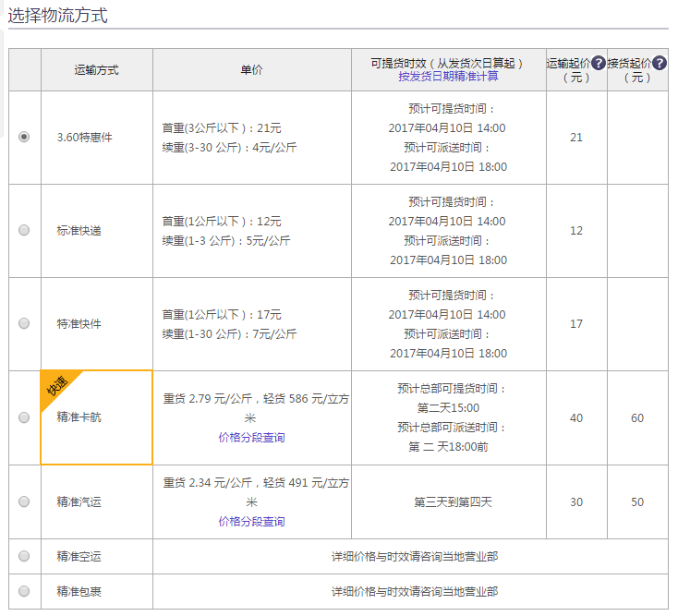Click the 选择物流方式 section heading
The image size is (678, 616).
[57, 15]
